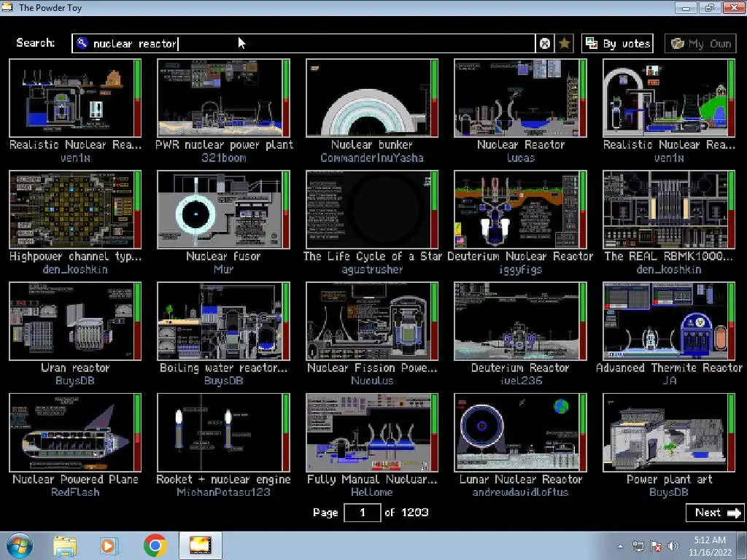This screenshot has height=560, width=747.
Task: Click the taskbar clock showing 5:12 AM
Action: pos(710,546)
